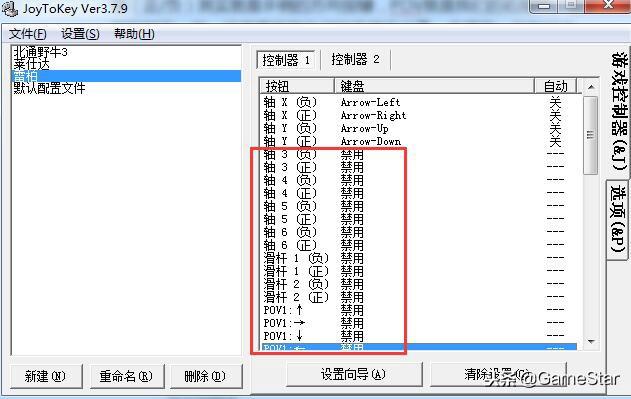631x399 pixels.
Task: Switch to the 控制器 1 tab
Action: (x=286, y=60)
